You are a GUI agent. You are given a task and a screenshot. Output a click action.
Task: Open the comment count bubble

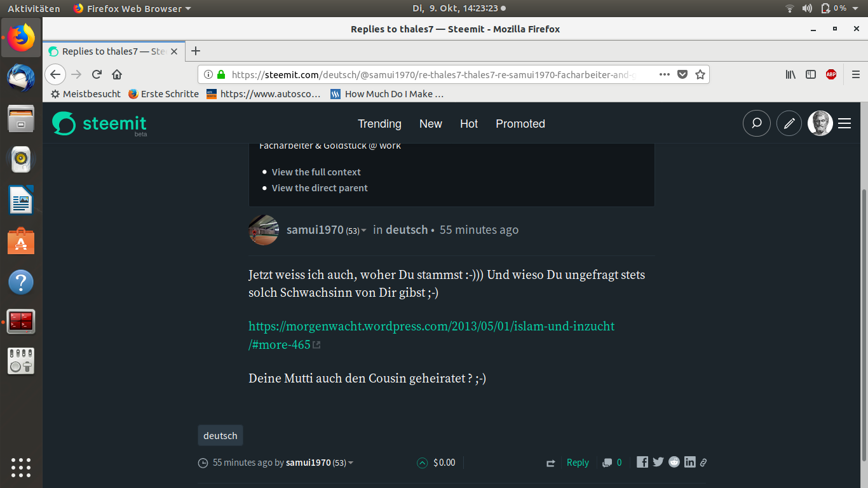pyautogui.click(x=613, y=463)
